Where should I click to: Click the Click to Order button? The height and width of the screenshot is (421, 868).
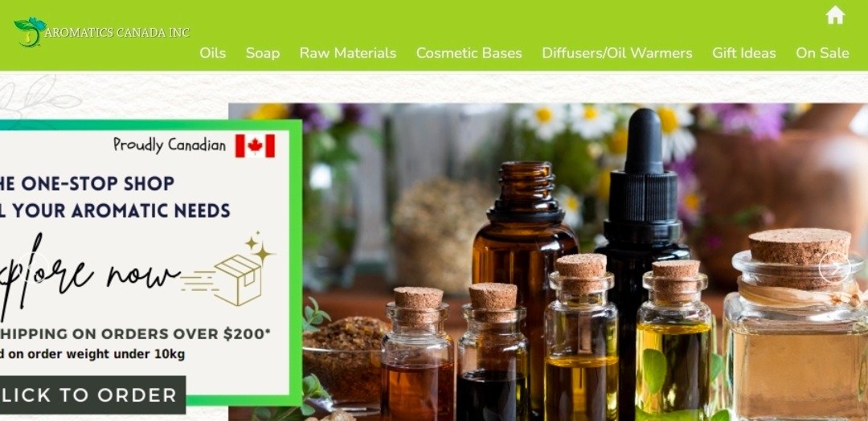pos(92,395)
